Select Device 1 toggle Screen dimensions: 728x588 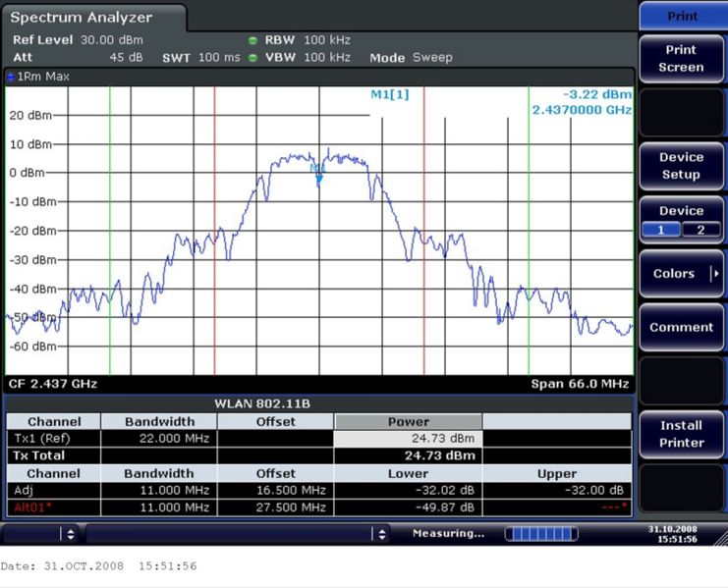click(x=661, y=230)
